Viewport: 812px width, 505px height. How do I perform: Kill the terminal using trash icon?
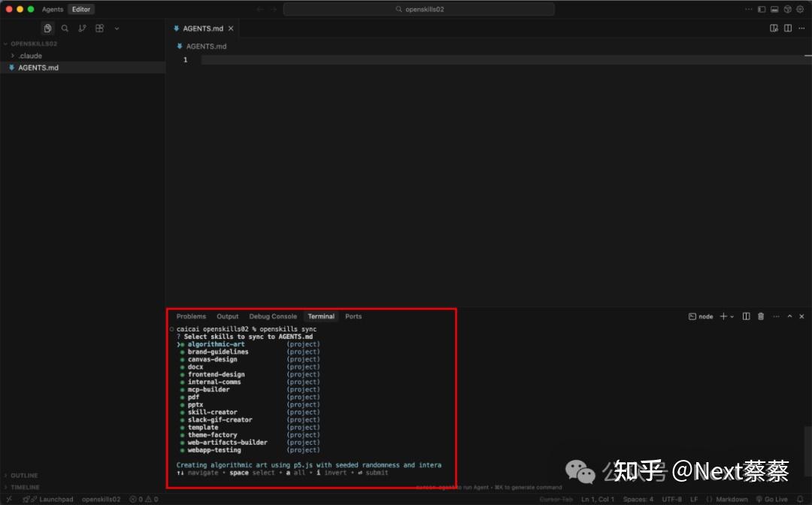pos(760,316)
